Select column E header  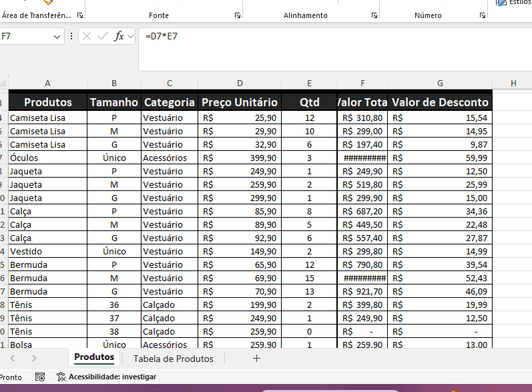(x=309, y=83)
